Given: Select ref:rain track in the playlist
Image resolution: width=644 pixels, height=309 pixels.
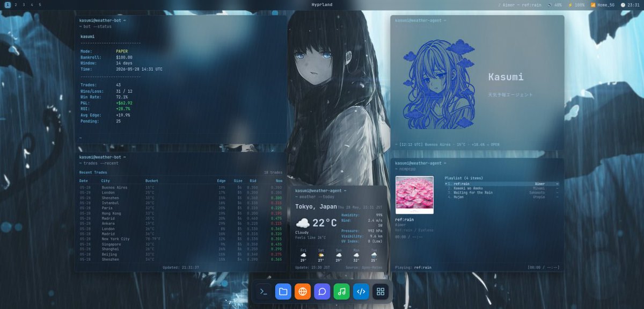Looking at the screenshot, I should tap(502, 184).
